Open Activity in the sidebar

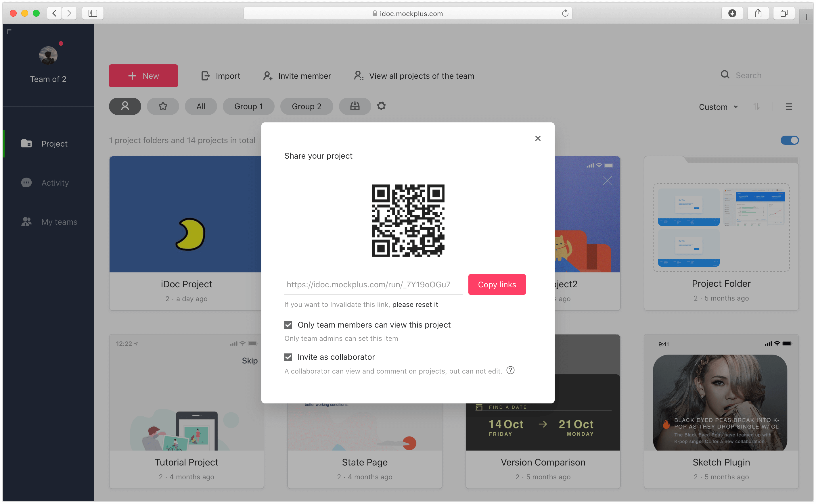click(x=48, y=183)
